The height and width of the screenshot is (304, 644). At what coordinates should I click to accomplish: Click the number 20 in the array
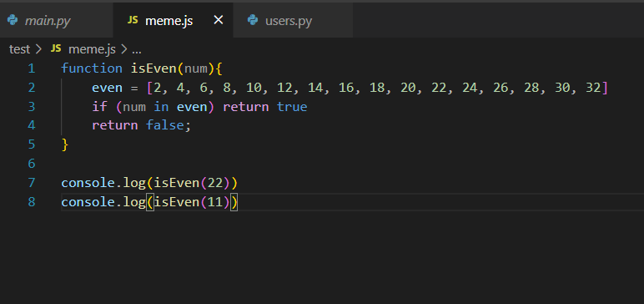point(408,88)
